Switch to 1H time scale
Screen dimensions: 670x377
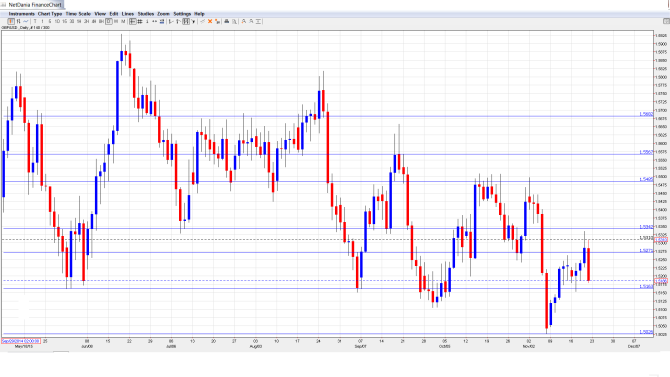coord(79,21)
